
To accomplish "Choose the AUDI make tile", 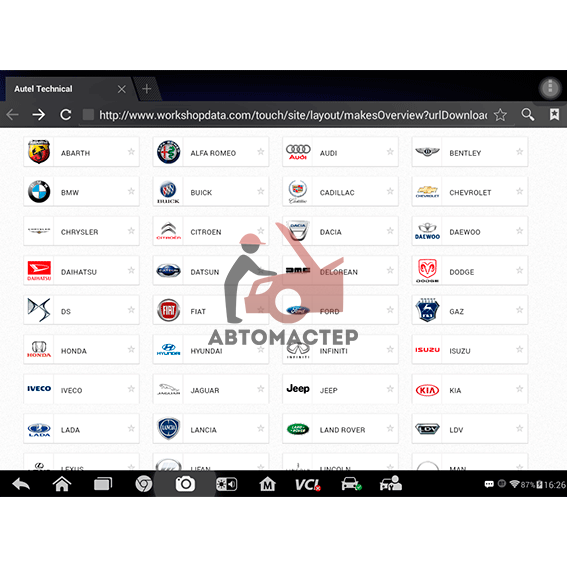I will pyautogui.click(x=340, y=152).
